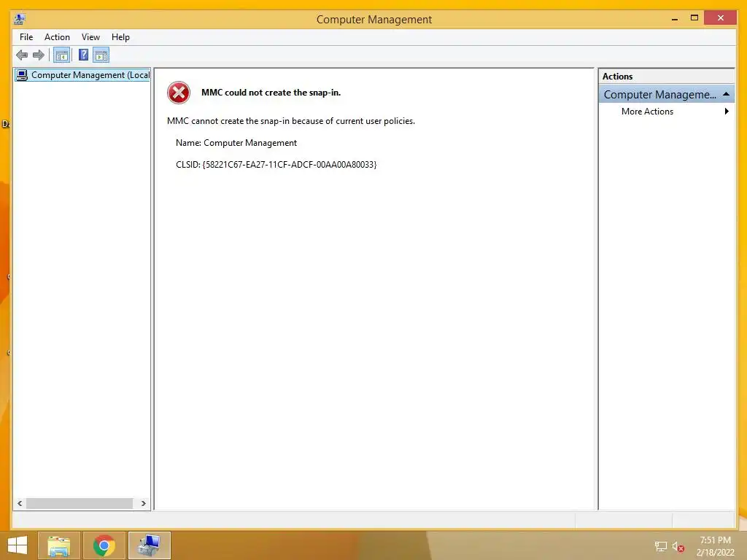The image size is (747, 560).
Task: Open the toolbar Help question-mark icon
Action: pos(83,55)
